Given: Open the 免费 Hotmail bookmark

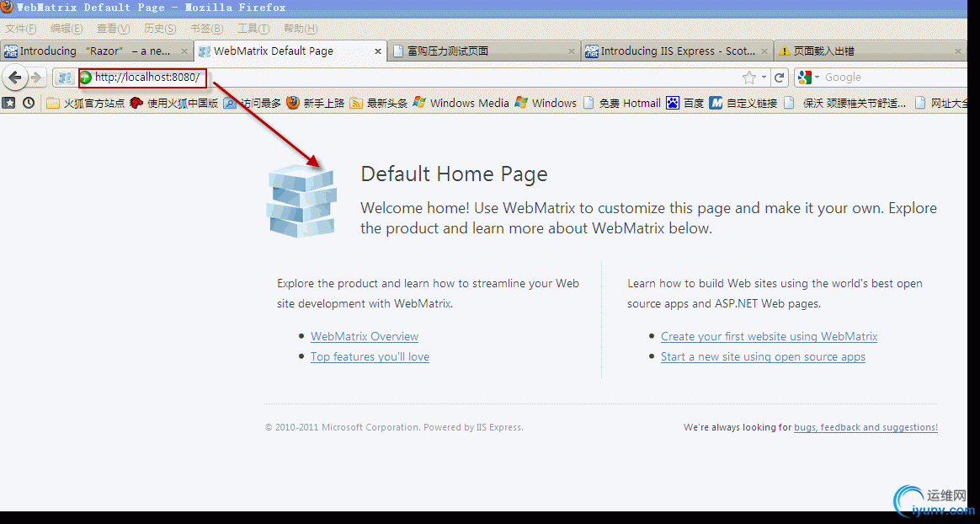Looking at the screenshot, I should point(622,103).
